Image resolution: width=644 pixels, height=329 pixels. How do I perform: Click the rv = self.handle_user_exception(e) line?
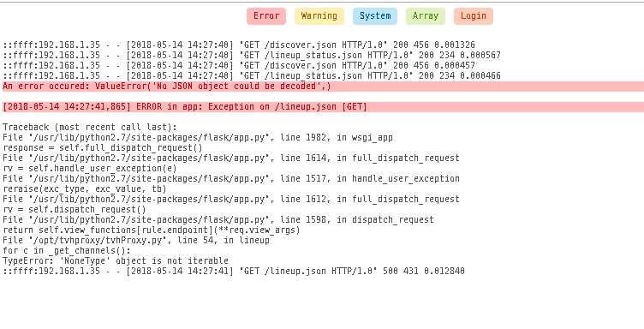(x=90, y=169)
